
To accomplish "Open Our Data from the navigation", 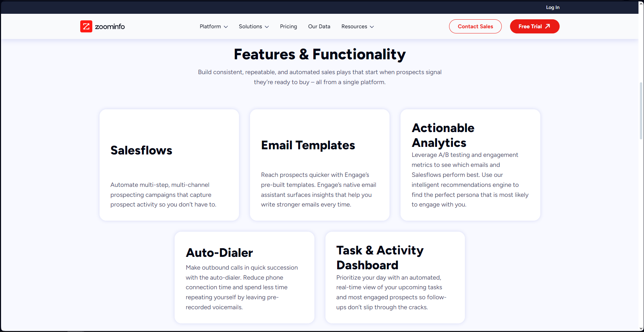I will [x=319, y=27].
